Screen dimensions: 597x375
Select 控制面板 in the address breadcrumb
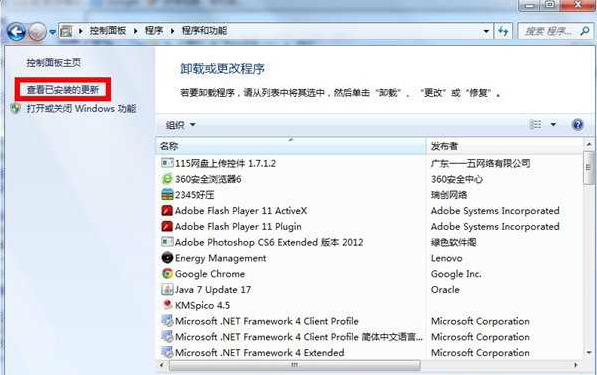tap(108, 31)
